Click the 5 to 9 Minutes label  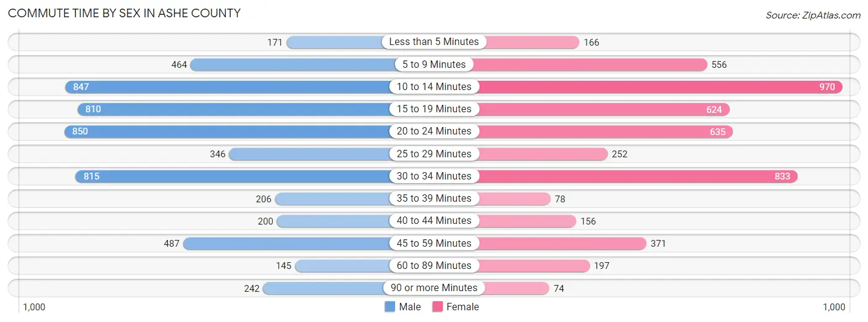(434, 64)
